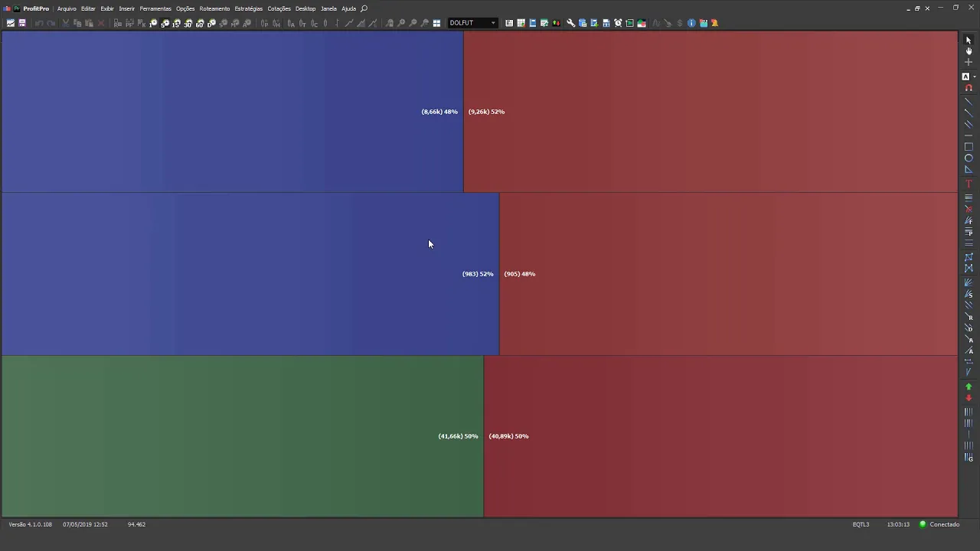The height and width of the screenshot is (551, 980).
Task: Open the Ferramentas menu
Action: pyautogui.click(x=155, y=8)
